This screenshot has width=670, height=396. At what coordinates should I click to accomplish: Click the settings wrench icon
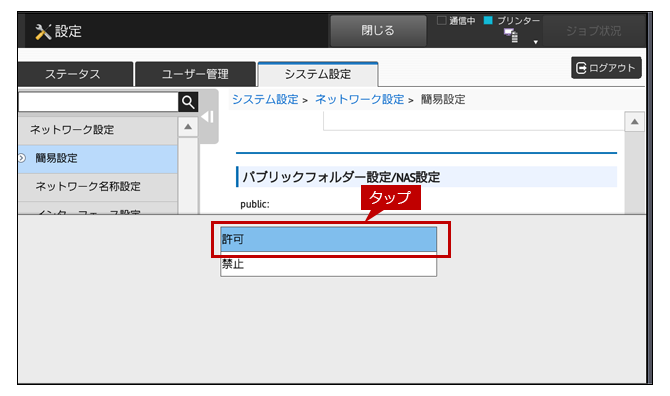point(43,32)
